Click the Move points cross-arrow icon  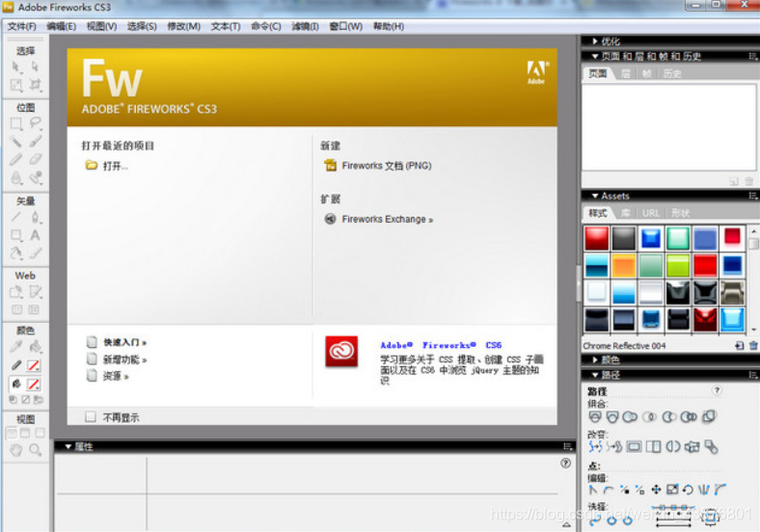click(656, 490)
